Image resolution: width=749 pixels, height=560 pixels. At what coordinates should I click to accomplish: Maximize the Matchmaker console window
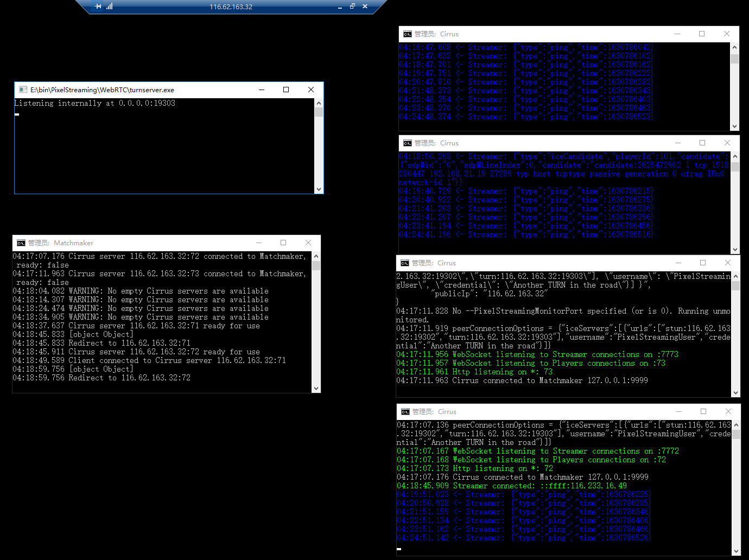283,243
